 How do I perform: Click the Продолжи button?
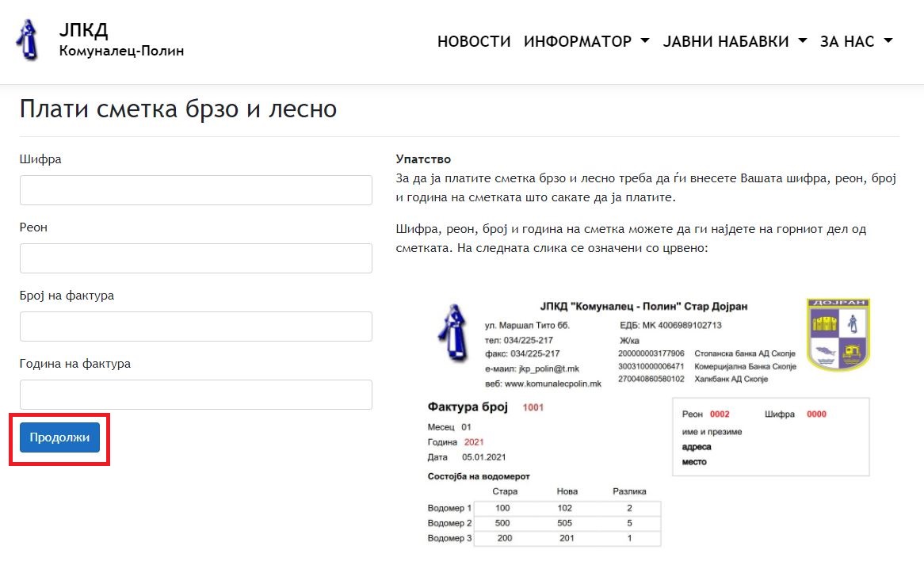(59, 437)
